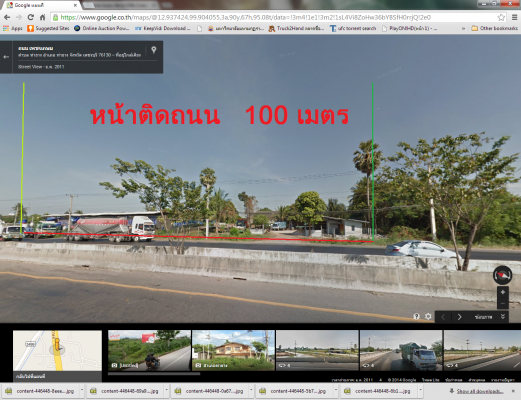Open the yellow house photo thumbnail

coord(233,350)
